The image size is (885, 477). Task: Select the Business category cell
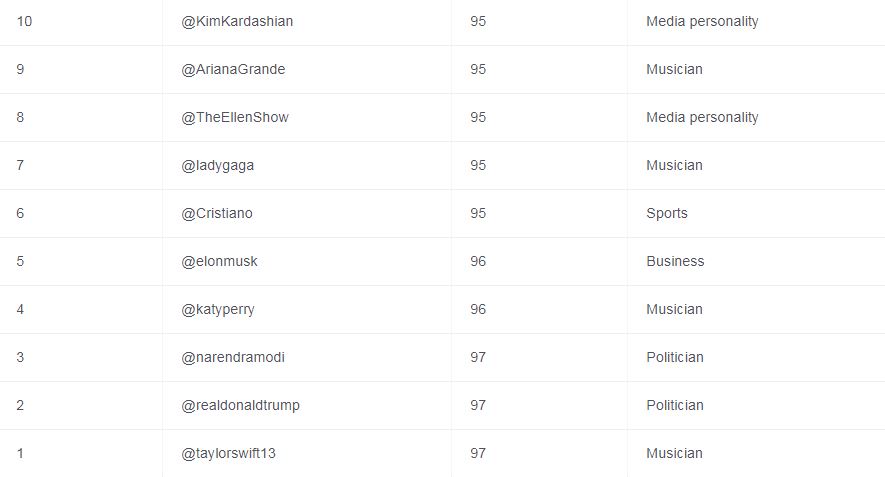point(675,261)
